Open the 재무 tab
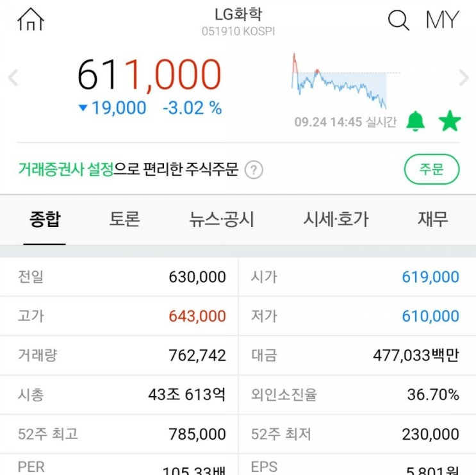 (x=433, y=219)
